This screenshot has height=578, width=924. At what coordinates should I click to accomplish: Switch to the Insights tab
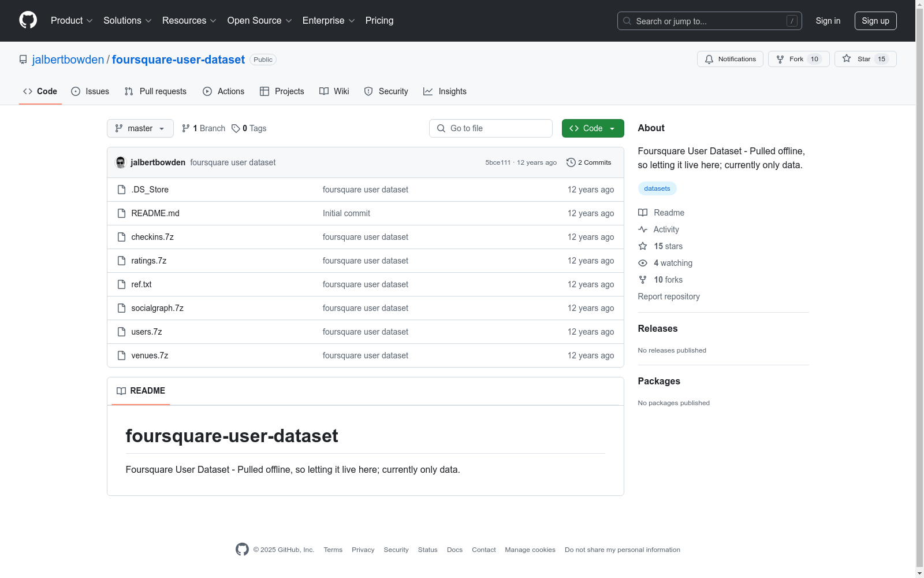click(x=445, y=91)
